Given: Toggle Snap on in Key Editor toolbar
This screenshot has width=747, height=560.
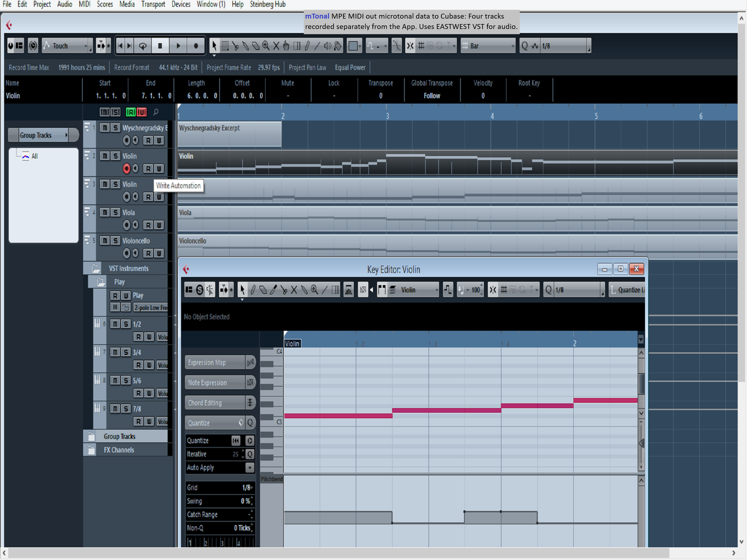Looking at the screenshot, I should click(493, 290).
